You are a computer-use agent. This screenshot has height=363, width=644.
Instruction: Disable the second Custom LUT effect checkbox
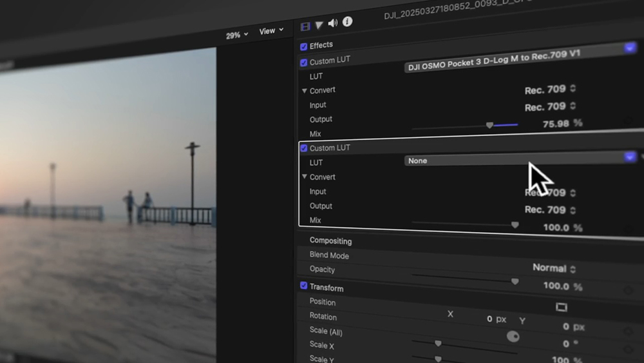coord(303,148)
